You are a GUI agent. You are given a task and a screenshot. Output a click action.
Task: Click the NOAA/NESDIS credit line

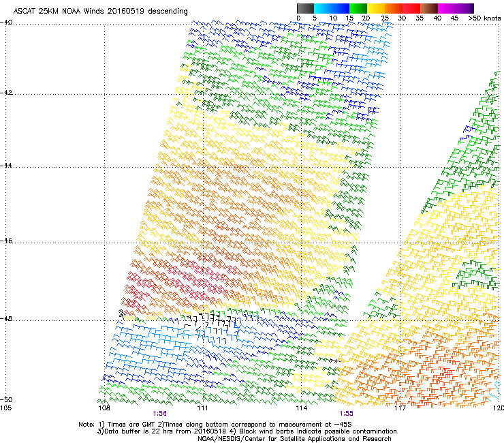[x=294, y=439]
